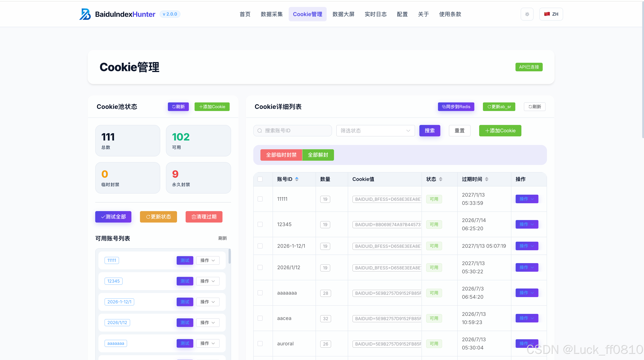Go to the 数据大屏 nav tab
This screenshot has width=644, height=360.
343,14
